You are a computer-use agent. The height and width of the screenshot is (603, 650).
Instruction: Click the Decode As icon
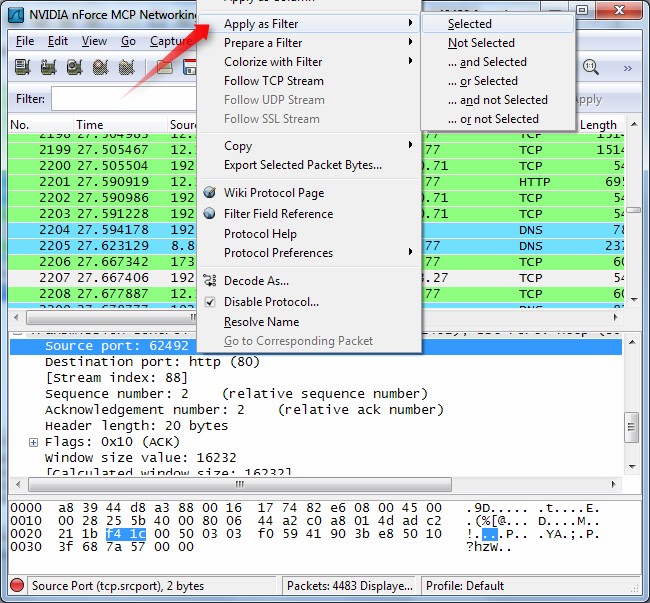[210, 281]
